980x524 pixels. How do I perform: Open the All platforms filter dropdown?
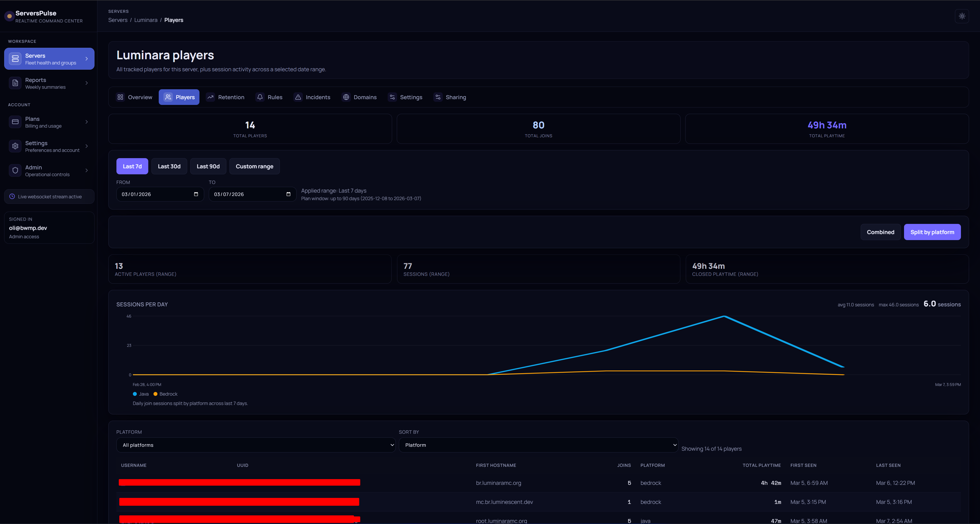(x=256, y=445)
